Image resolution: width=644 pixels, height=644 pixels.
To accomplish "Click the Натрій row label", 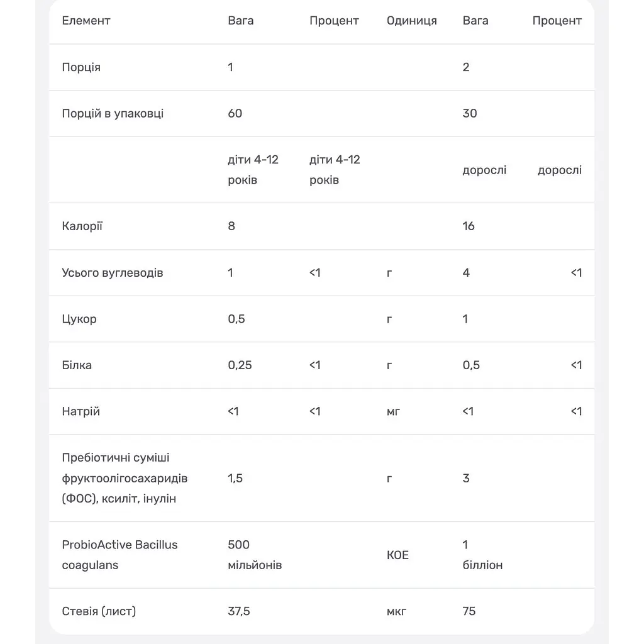I will point(80,411).
